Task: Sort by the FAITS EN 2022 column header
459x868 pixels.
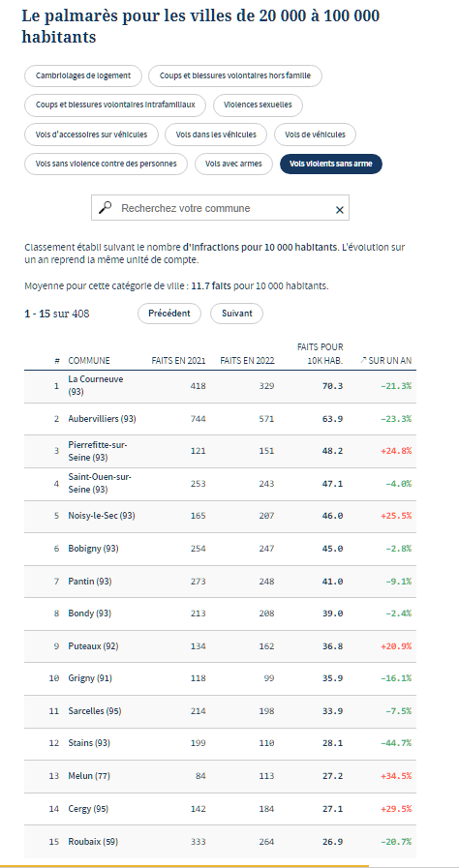Action: coord(247,360)
